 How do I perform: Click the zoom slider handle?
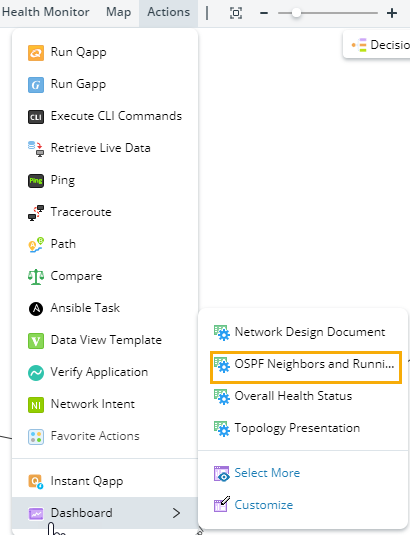click(296, 13)
